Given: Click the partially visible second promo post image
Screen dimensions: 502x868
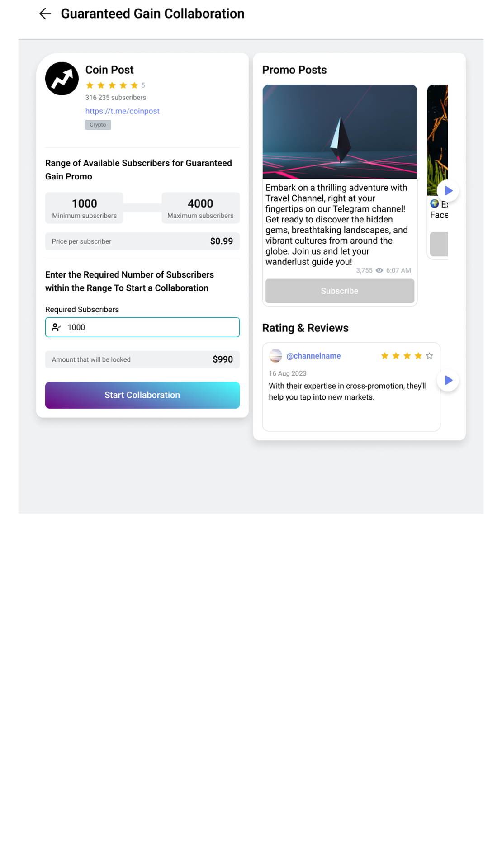Looking at the screenshot, I should (437, 140).
